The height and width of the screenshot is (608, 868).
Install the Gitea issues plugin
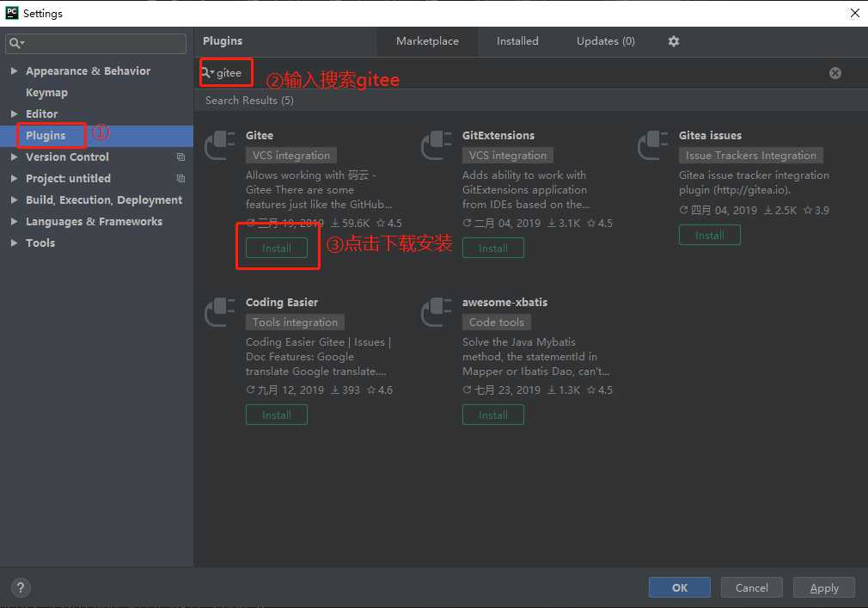(709, 236)
